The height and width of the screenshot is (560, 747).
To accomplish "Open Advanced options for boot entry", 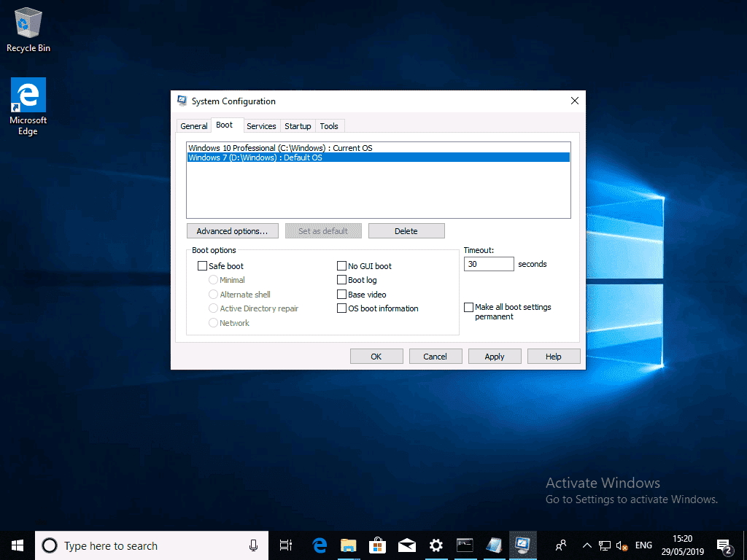I will (233, 231).
